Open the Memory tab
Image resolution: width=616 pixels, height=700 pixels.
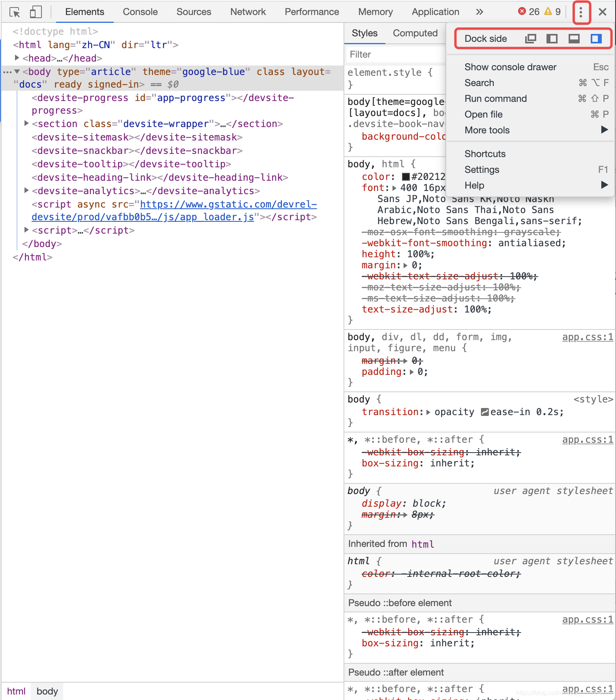[x=376, y=12]
